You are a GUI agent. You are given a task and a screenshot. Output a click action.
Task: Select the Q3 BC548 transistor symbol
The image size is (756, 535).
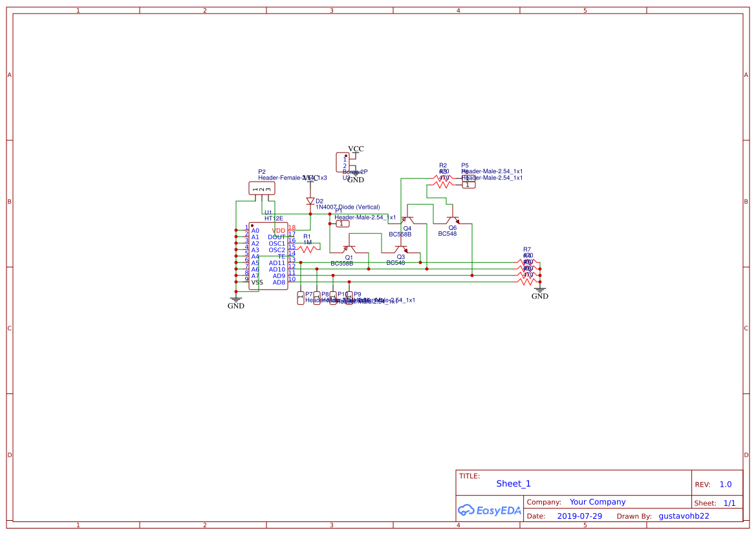[x=400, y=249]
